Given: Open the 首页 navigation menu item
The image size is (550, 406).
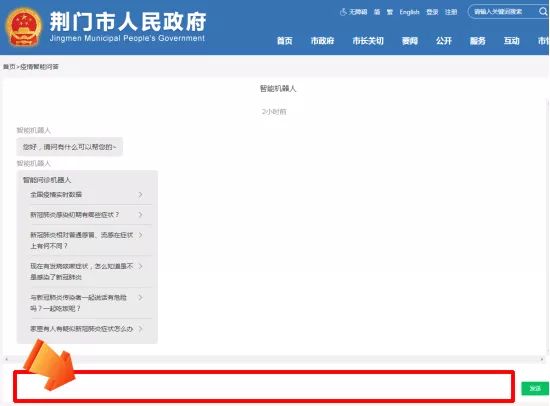Looking at the screenshot, I should pos(284,41).
